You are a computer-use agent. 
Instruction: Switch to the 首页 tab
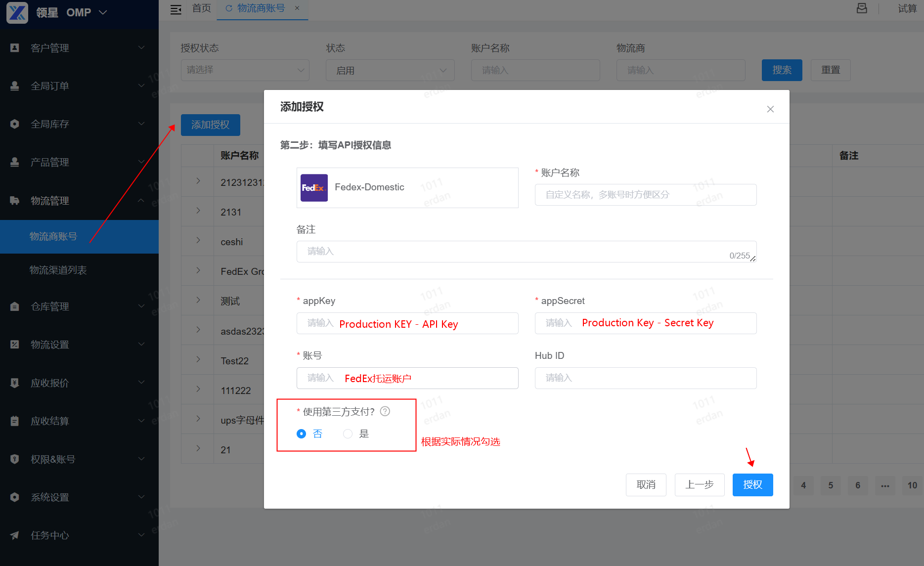pos(201,8)
